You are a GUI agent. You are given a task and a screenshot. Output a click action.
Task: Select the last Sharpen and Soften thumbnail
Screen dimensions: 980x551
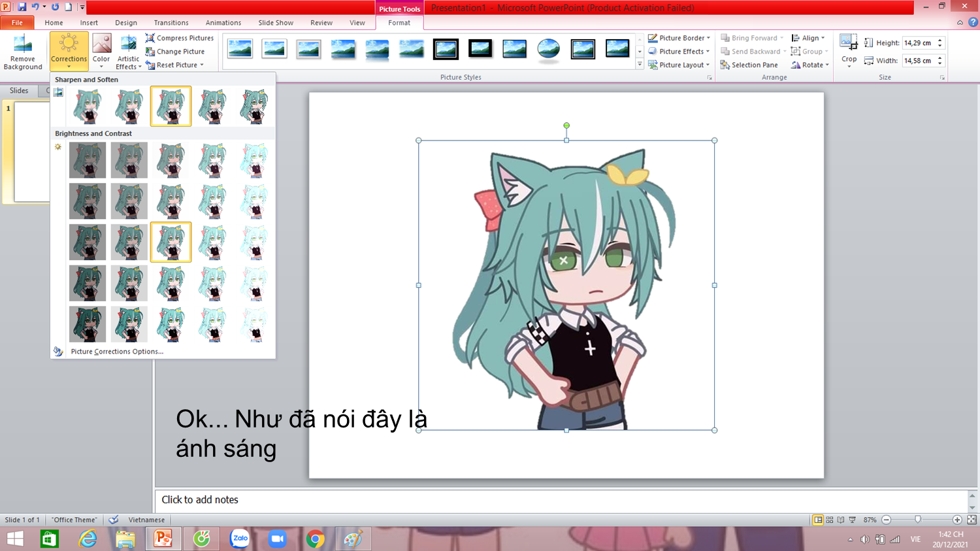(254, 106)
